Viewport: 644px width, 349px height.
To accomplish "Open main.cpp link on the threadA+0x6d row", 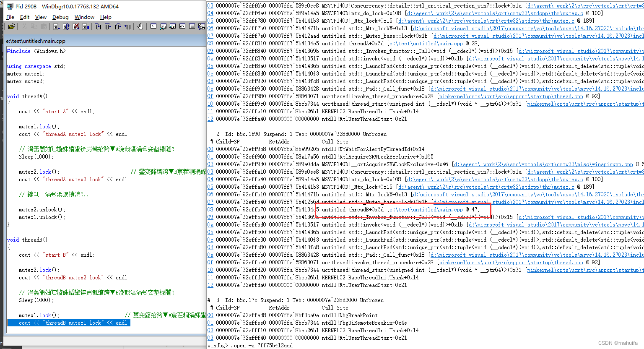I will coord(426,44).
